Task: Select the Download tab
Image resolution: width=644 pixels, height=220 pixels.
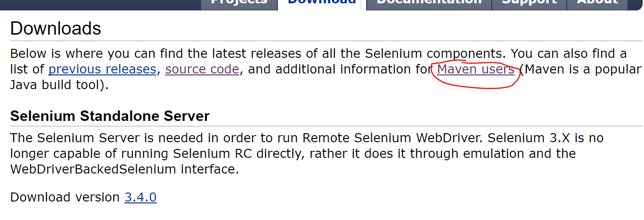Action: pos(322,2)
